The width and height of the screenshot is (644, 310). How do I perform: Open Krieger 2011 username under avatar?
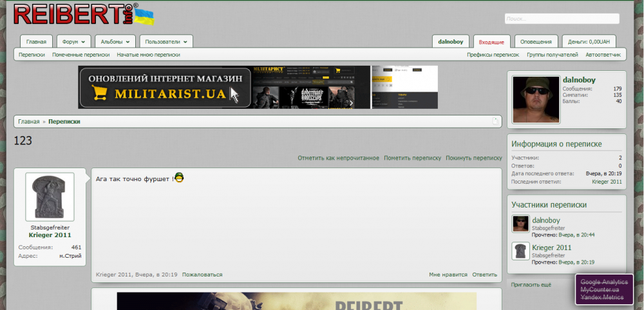pos(50,235)
